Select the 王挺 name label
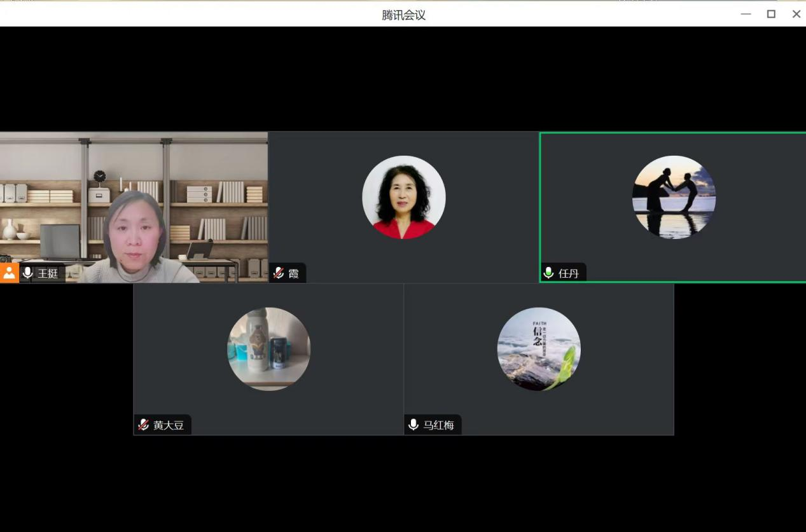 coord(48,273)
